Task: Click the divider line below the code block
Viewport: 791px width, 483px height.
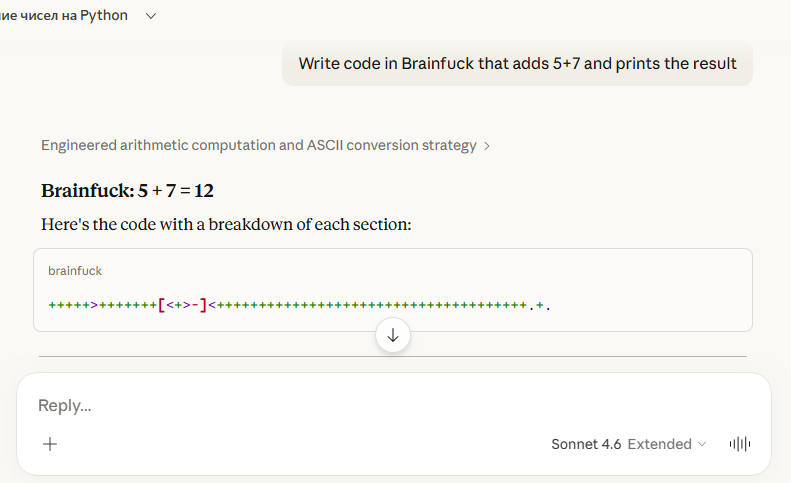Action: tap(392, 356)
